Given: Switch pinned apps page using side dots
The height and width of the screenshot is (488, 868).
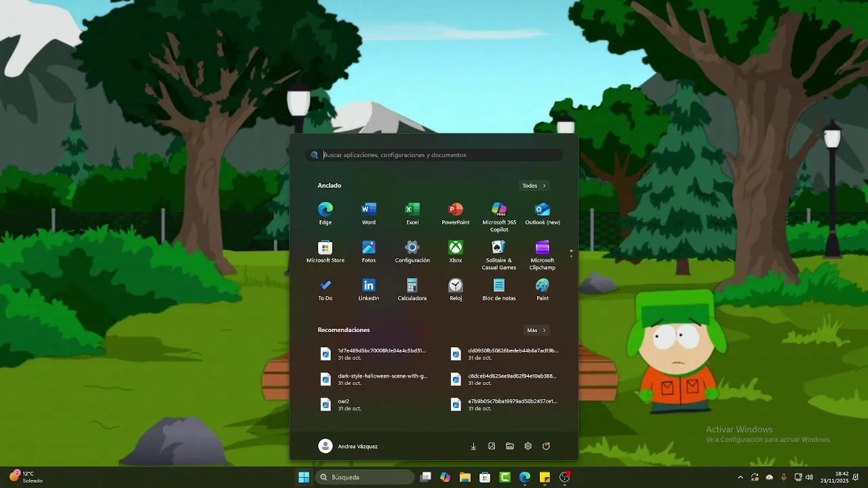Looking at the screenshot, I should (571, 253).
